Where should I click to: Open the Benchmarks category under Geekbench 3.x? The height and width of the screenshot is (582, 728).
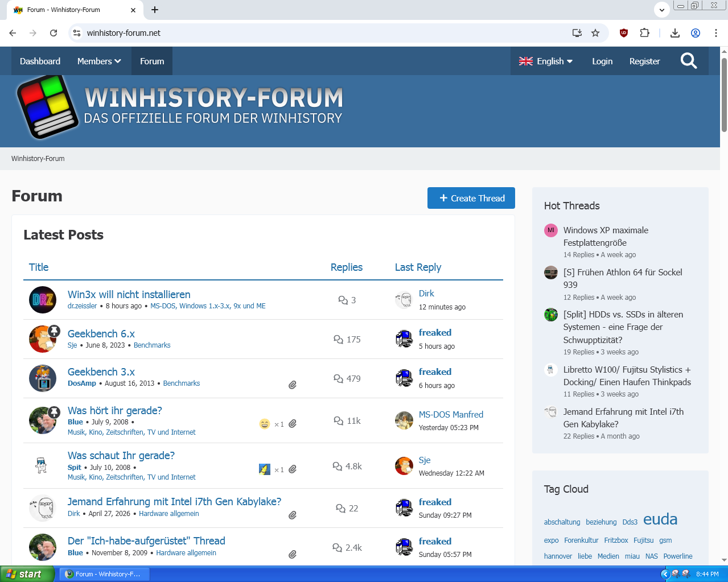182,383
